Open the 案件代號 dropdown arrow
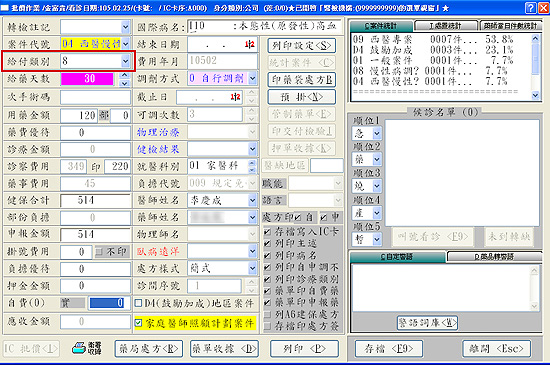550x365 pixels. [125, 44]
